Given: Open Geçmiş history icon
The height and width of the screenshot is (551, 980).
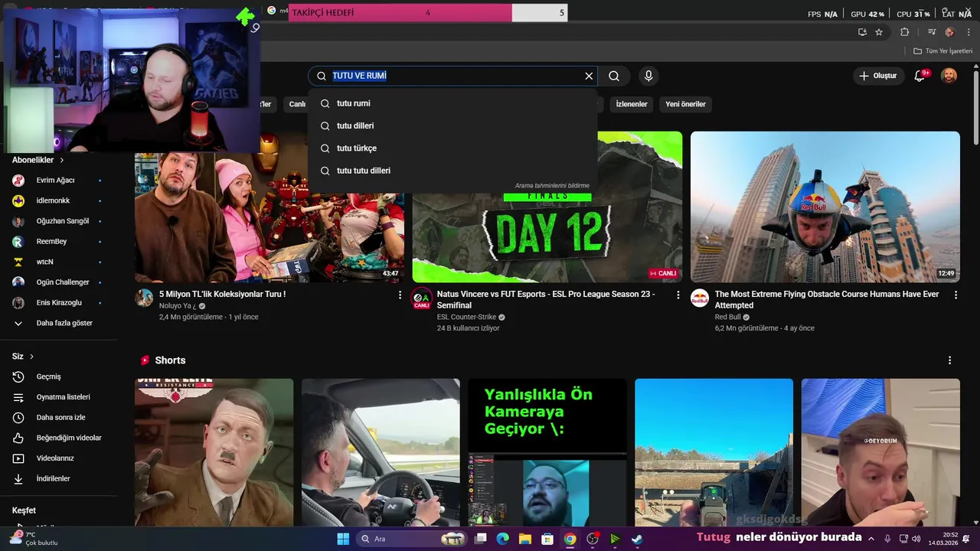Looking at the screenshot, I should (x=18, y=377).
